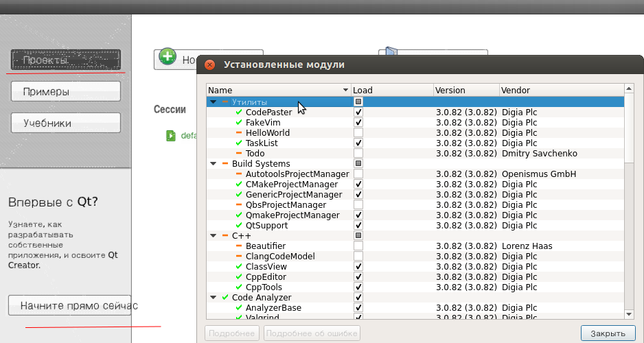Uncheck TaskList load checkbox
Screen dimensions: 644x343
(358, 143)
